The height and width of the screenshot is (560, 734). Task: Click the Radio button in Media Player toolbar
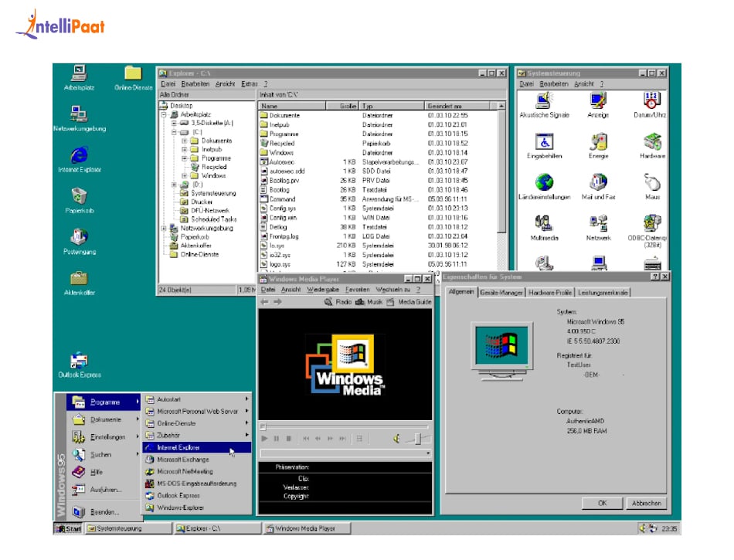(338, 302)
